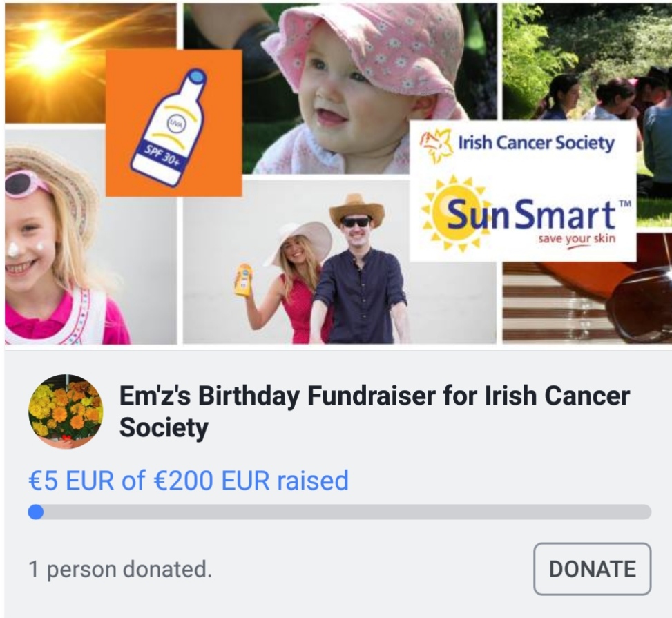Click the 'save your skin' tagline
This screenshot has width=672, height=618.
tap(577, 239)
